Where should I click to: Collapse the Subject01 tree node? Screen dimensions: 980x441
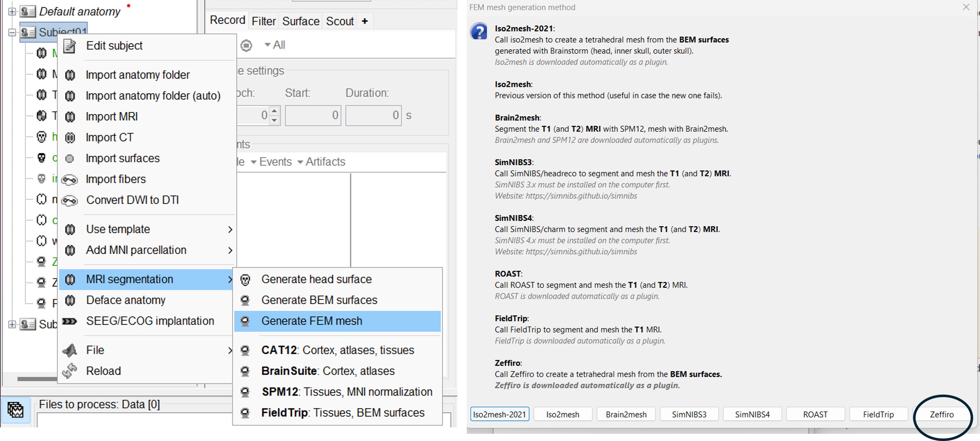point(12,32)
